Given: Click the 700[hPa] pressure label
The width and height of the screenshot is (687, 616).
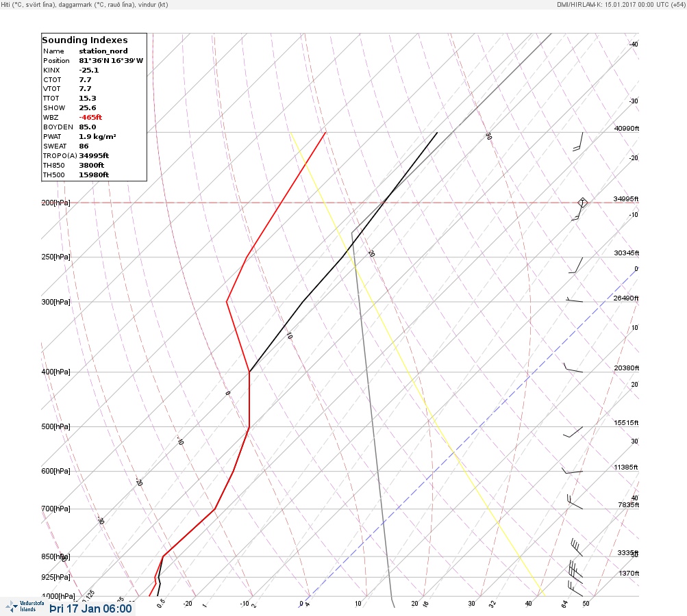Looking at the screenshot, I should [x=55, y=509].
